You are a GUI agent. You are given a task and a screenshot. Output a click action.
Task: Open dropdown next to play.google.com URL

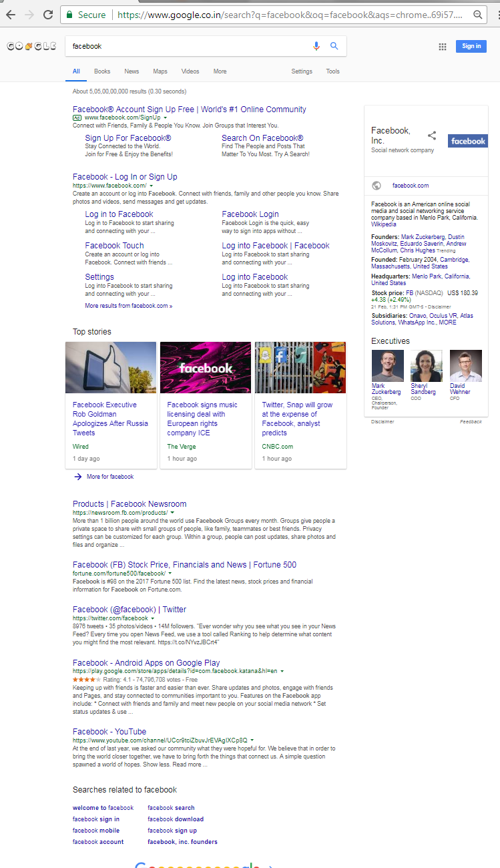tap(282, 672)
